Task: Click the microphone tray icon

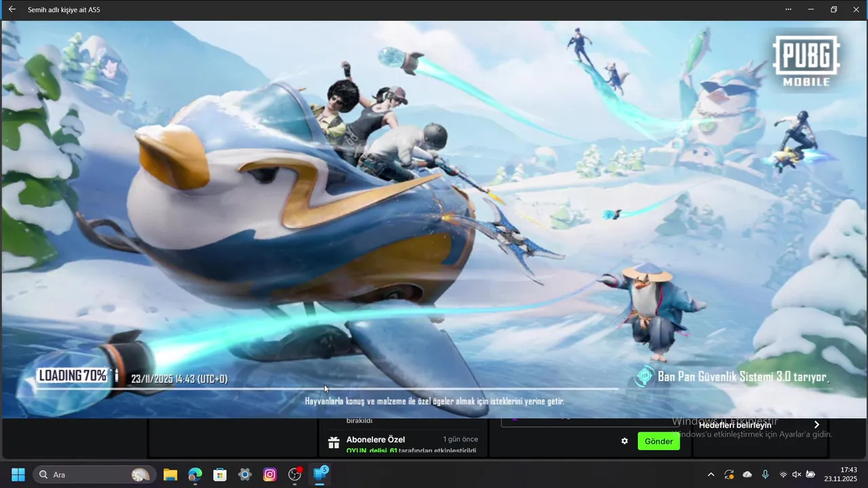Action: point(765,474)
